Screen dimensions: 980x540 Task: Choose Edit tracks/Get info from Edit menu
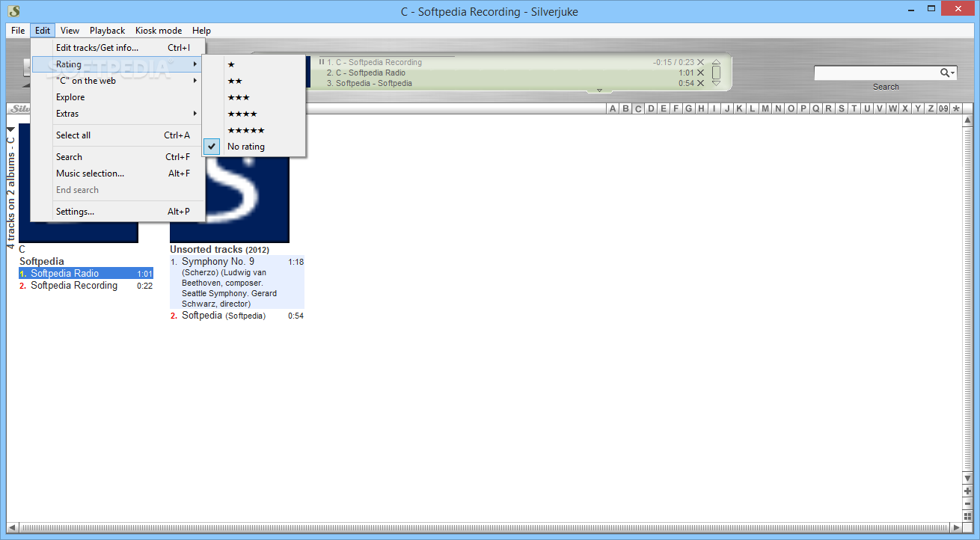117,48
